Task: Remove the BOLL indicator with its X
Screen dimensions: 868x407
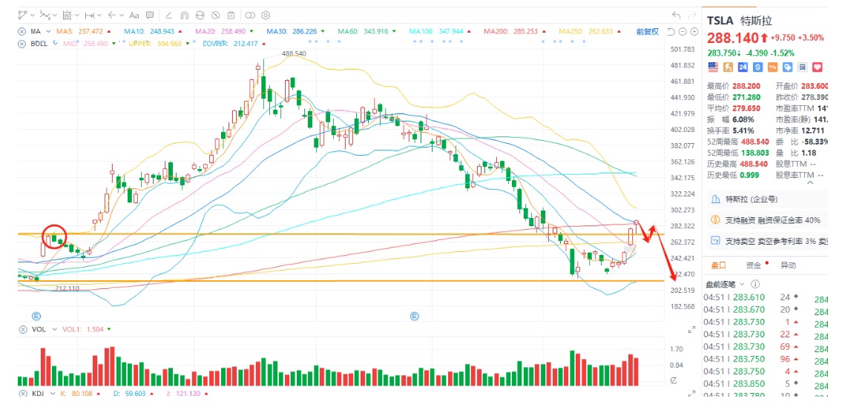Action: tap(22, 43)
